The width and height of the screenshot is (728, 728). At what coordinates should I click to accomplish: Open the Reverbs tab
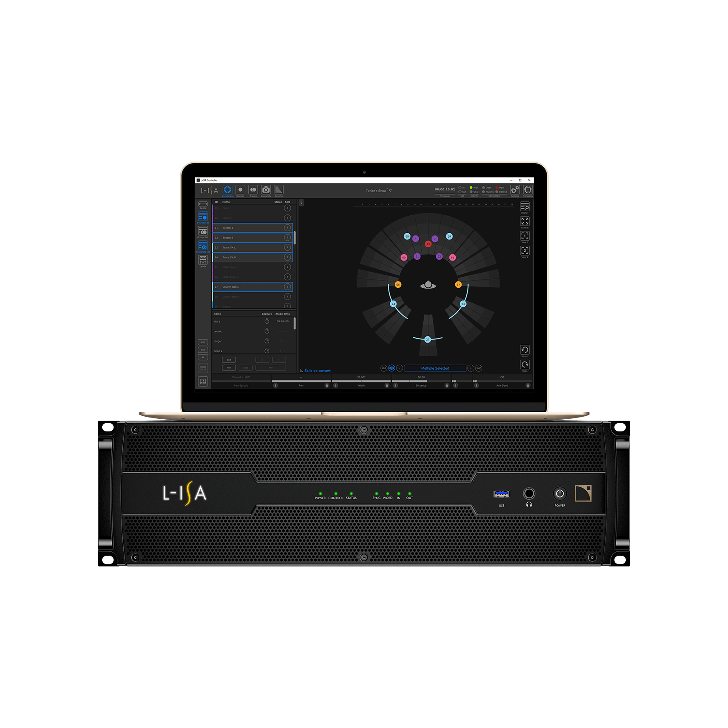(x=278, y=190)
